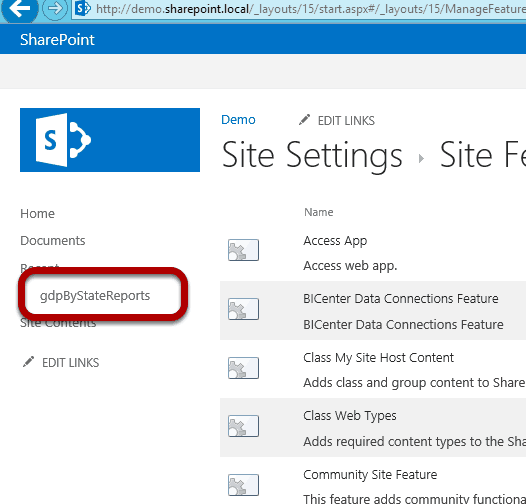Click the 'Access web app.' description
Viewport: 526px width, 504px height.
click(350, 266)
